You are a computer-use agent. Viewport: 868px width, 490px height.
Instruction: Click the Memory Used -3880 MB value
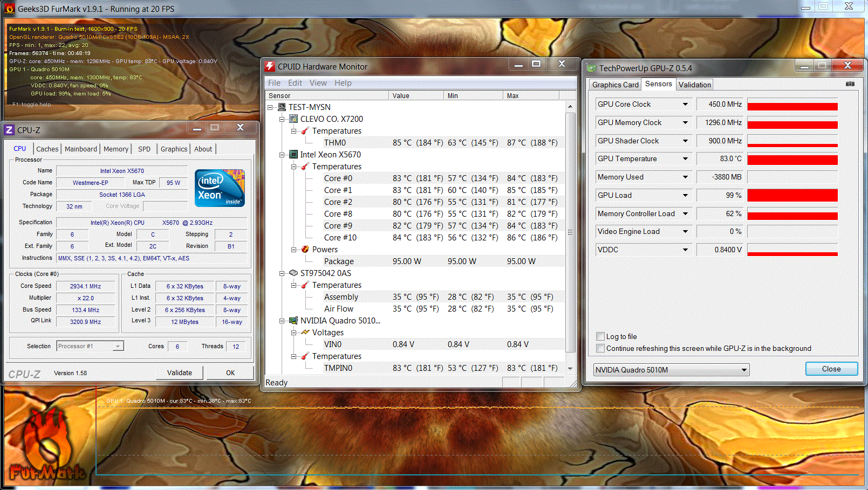pyautogui.click(x=720, y=177)
